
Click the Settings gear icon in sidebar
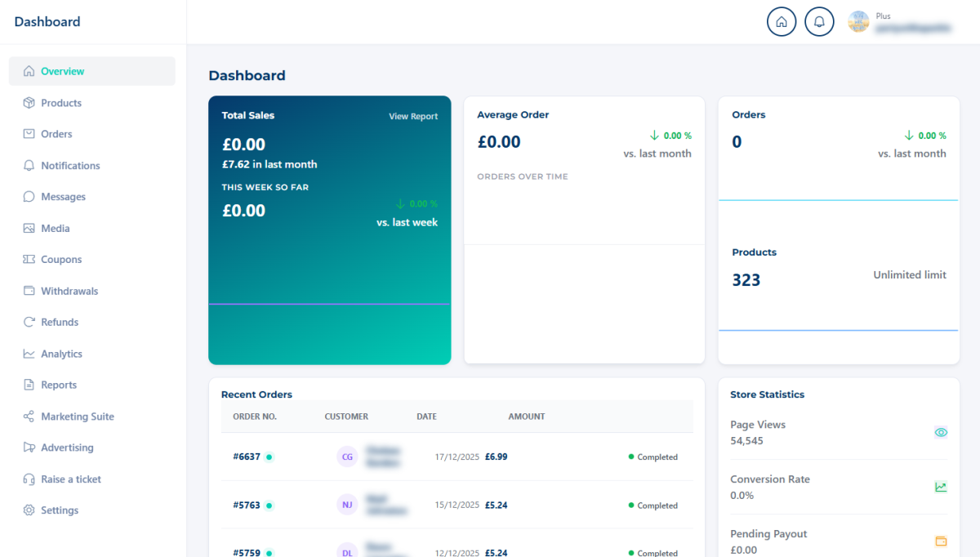click(x=29, y=510)
